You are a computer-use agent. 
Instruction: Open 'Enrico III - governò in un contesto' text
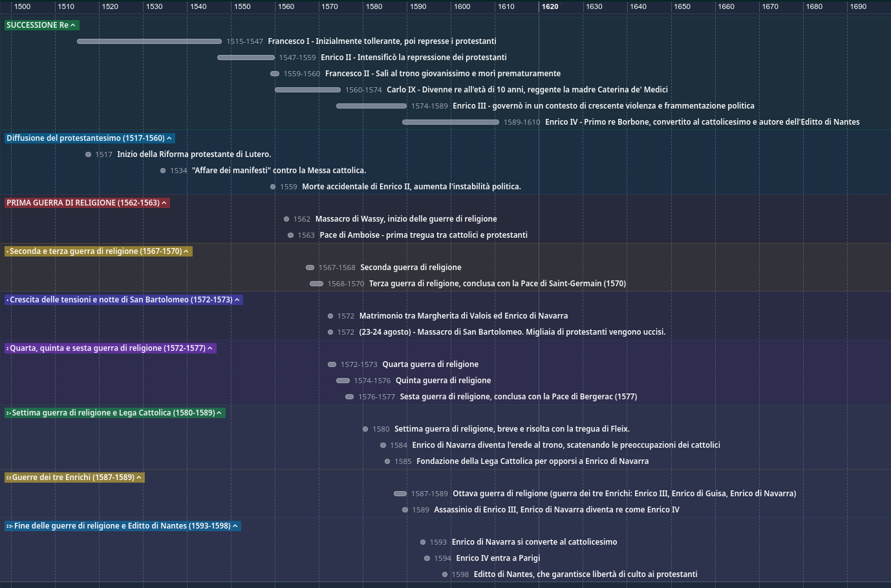pos(603,106)
